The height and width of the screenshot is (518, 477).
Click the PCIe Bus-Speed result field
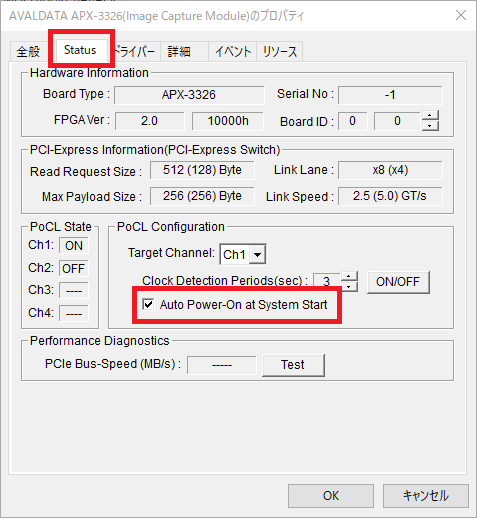click(x=222, y=365)
